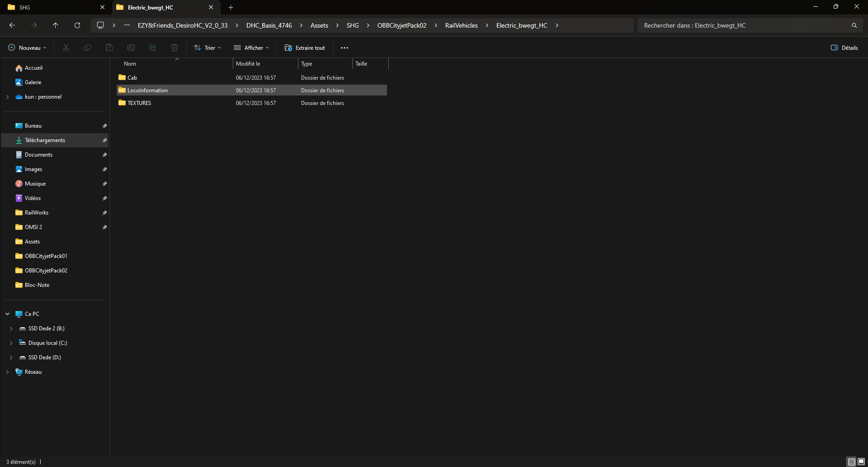The width and height of the screenshot is (868, 467).
Task: Navigate to Assets in the breadcrumb
Action: point(319,25)
